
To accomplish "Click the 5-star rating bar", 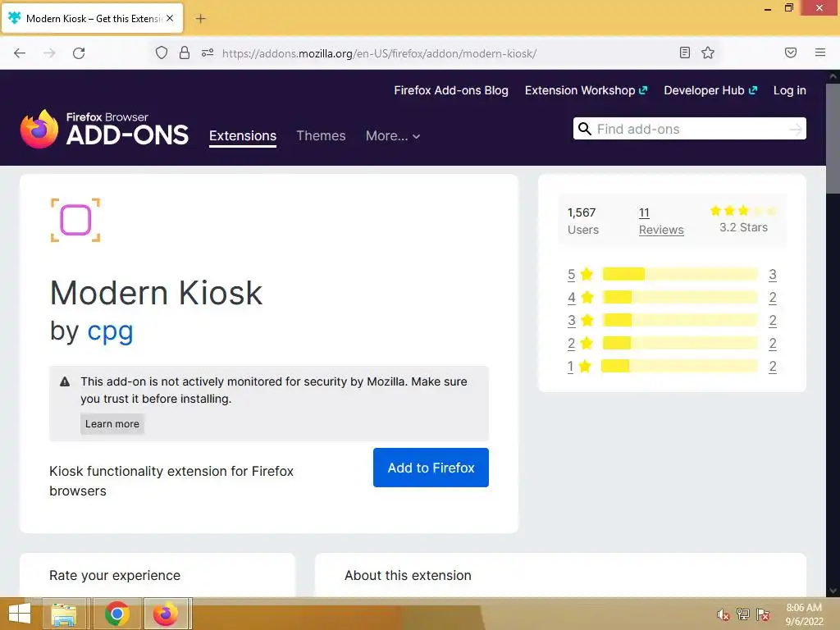I will (680, 274).
